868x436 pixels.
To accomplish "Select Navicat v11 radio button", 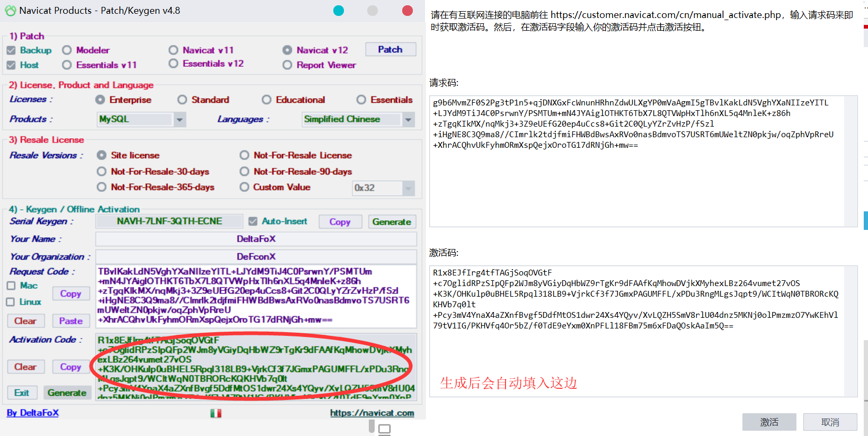I will [173, 50].
